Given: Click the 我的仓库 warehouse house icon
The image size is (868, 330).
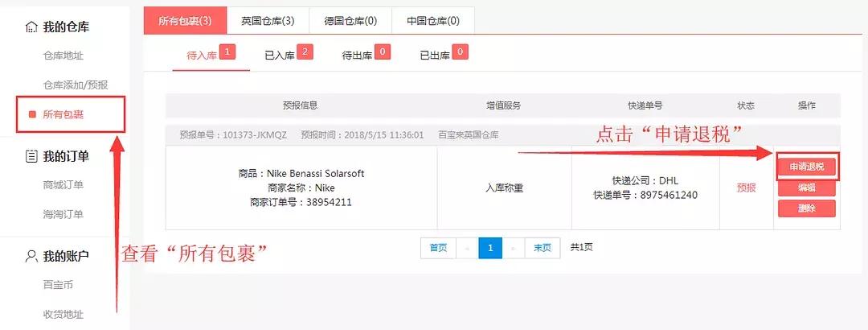Looking at the screenshot, I should 31,27.
